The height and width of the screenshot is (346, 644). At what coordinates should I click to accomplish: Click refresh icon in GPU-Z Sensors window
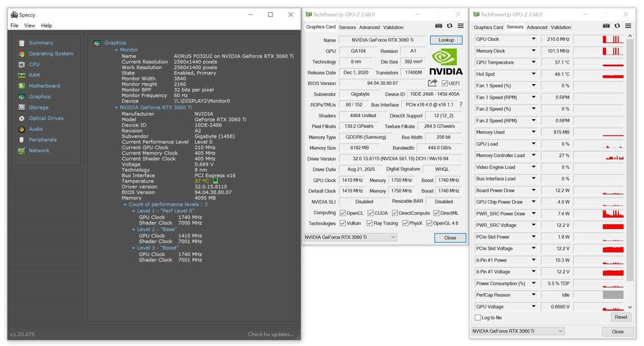point(618,26)
